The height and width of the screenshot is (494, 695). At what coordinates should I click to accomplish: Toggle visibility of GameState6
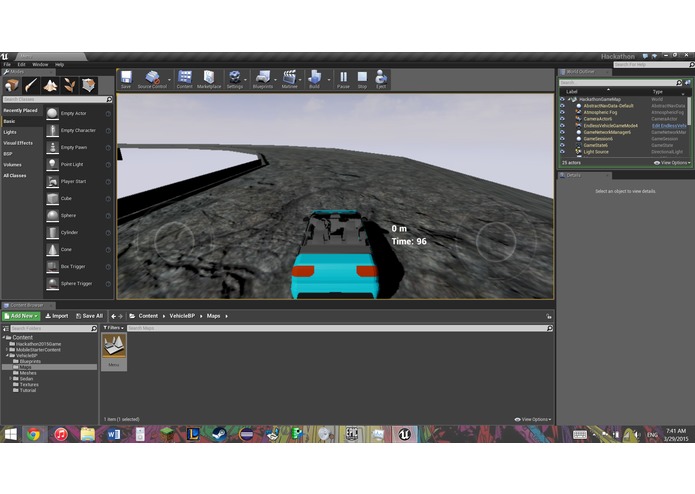[562, 145]
